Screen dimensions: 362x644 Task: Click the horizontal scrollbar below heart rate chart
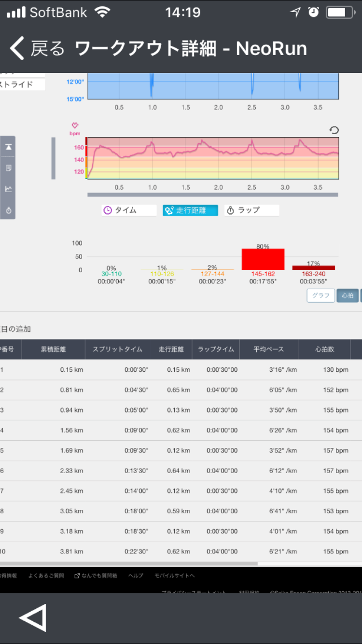tap(213, 195)
